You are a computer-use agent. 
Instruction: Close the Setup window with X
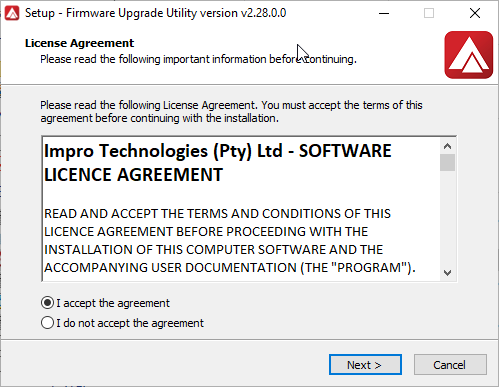point(475,13)
